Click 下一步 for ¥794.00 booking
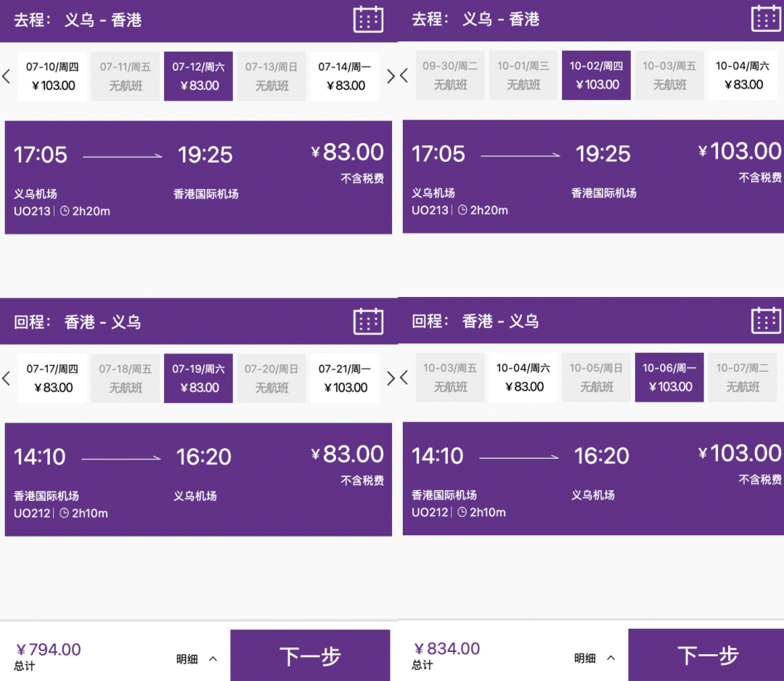Viewport: 784px width, 681px height. [310, 656]
